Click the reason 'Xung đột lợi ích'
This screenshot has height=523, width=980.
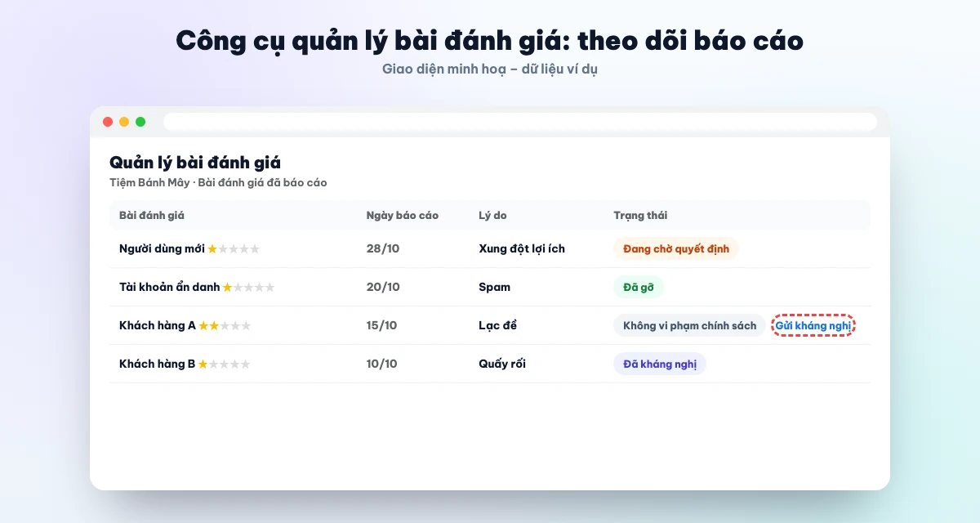(x=522, y=248)
